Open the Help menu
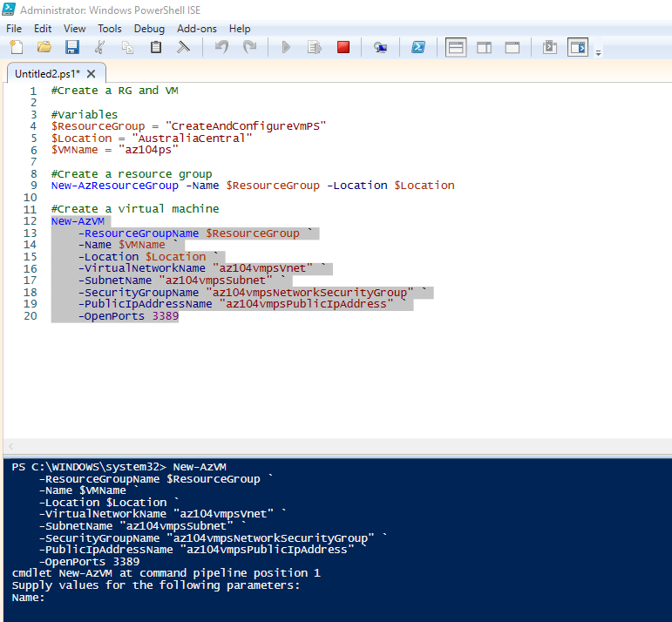Image resolution: width=672 pixels, height=622 pixels. pos(240,29)
